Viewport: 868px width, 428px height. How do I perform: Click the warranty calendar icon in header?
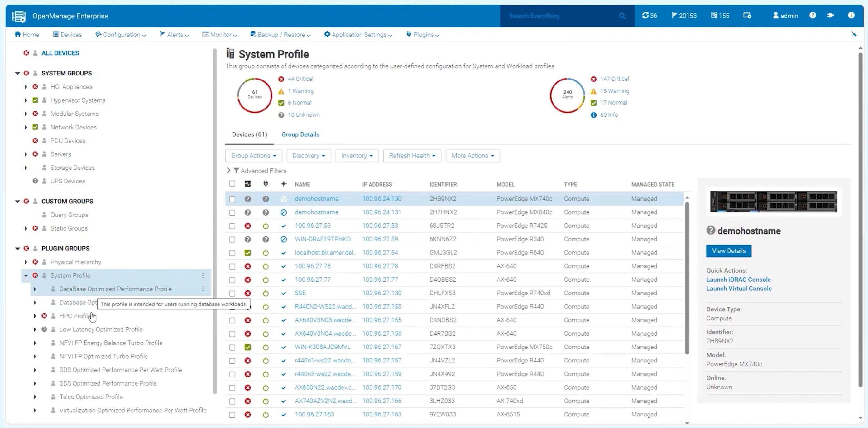click(x=747, y=15)
